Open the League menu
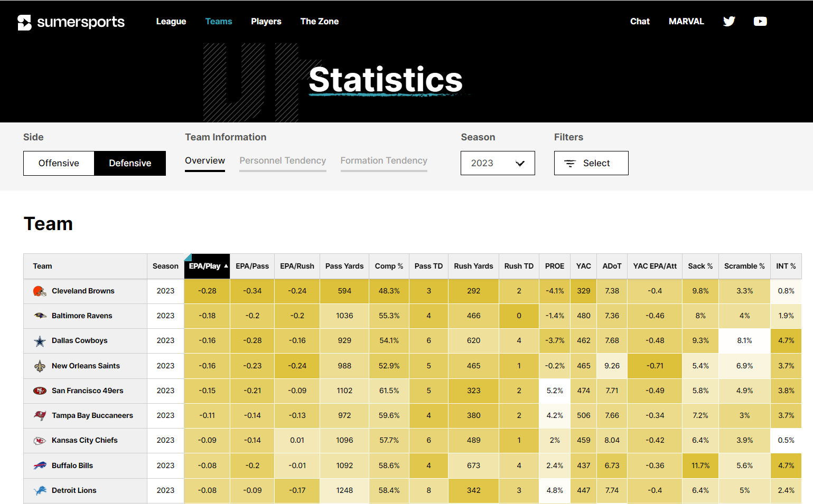Viewport: 813px width, 504px height. click(x=171, y=21)
